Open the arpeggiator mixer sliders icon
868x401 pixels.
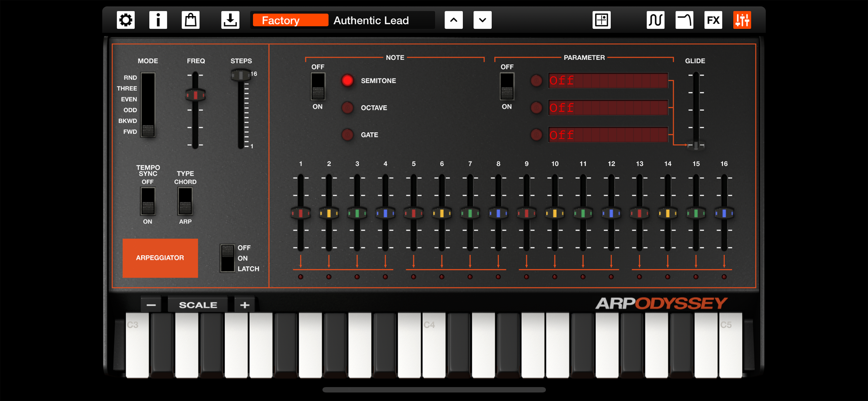742,20
